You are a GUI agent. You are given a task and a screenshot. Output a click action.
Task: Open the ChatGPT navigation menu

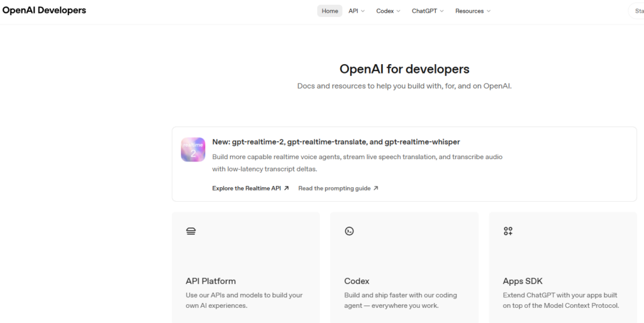coord(428,11)
